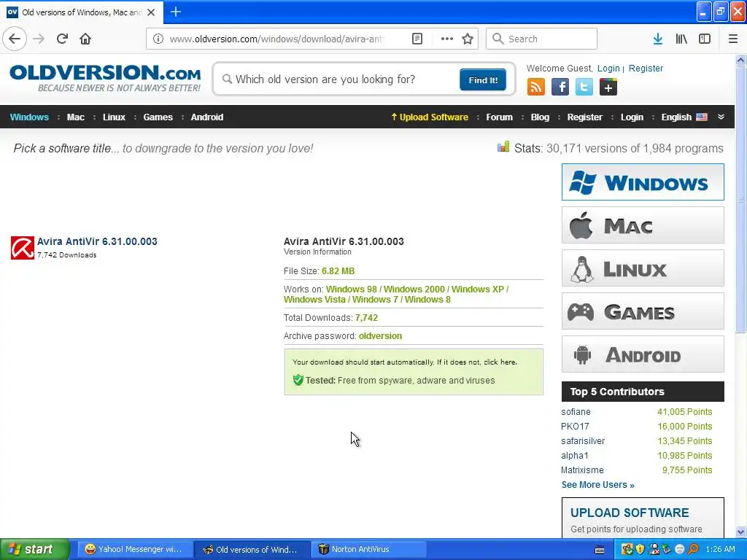This screenshot has width=747, height=560.
Task: Bookmark this page with the star
Action: pos(468,39)
